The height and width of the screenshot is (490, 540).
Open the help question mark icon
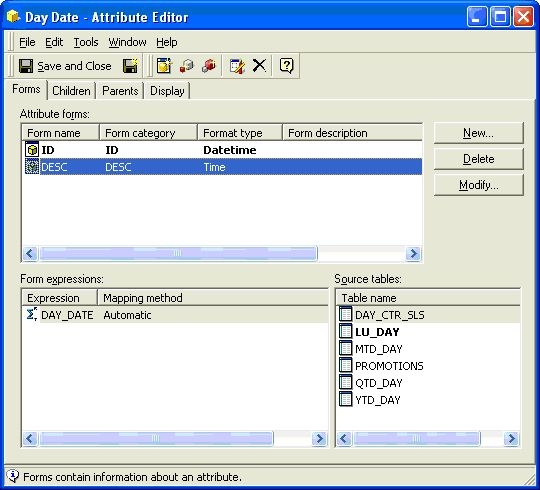point(286,65)
